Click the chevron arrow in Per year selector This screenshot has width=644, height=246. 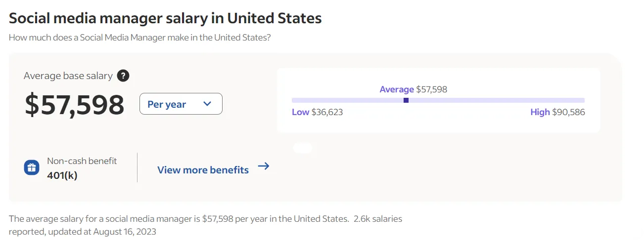point(207,104)
